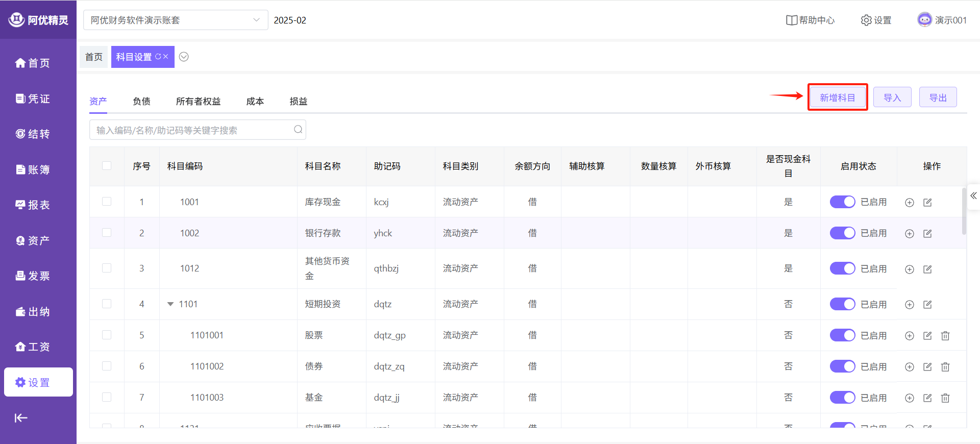
Task: Open the 凭证 voucher module in sidebar
Action: click(x=33, y=98)
